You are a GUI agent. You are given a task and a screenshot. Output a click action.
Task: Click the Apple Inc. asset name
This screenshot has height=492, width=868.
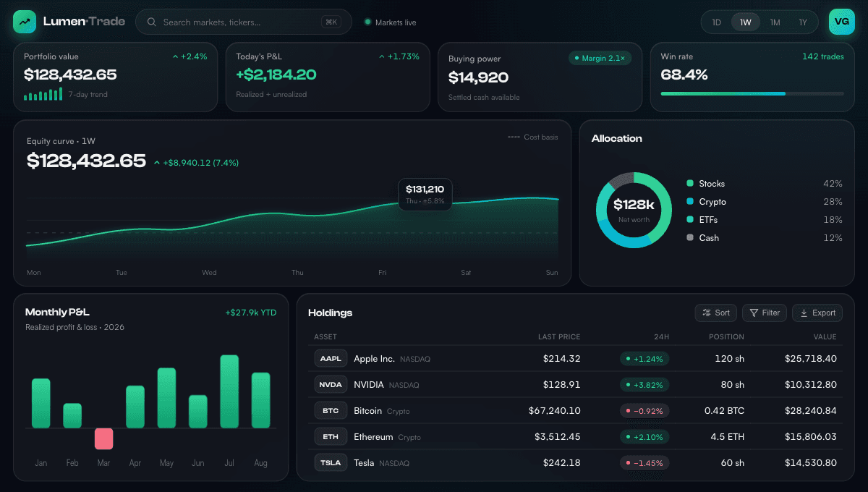[374, 359]
